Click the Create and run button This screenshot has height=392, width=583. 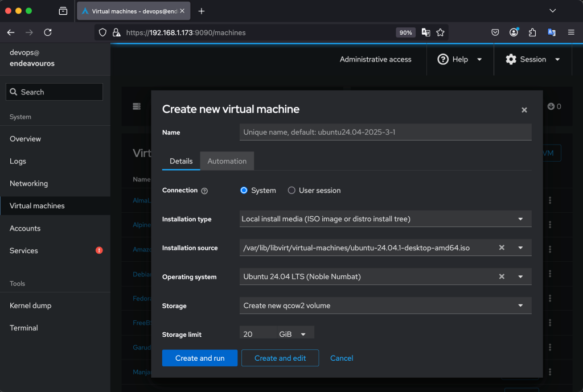click(200, 358)
